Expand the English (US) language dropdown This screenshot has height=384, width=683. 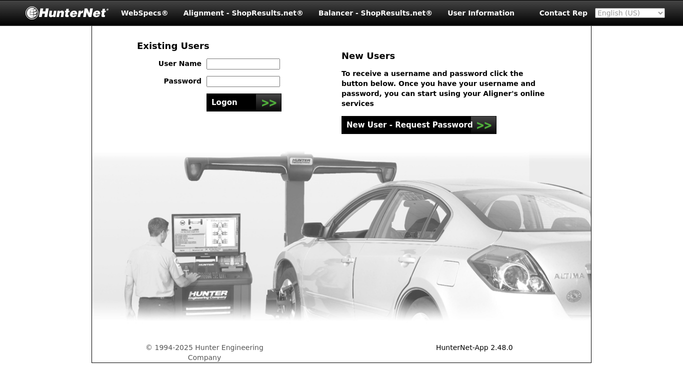[x=630, y=13]
